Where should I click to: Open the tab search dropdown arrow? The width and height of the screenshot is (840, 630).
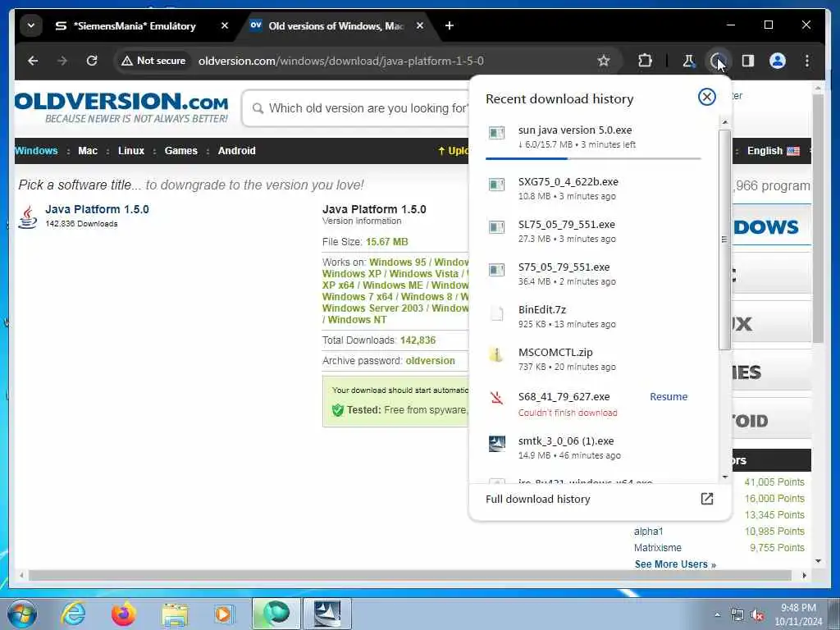point(31,25)
